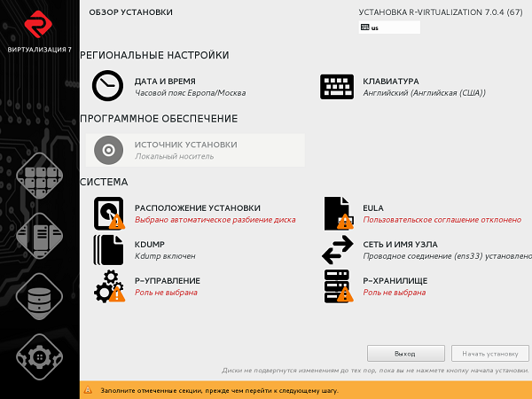Image resolution: width=532 pixels, height=399 pixels.
Task: Click the Kdump включен status text
Action: tap(163, 255)
